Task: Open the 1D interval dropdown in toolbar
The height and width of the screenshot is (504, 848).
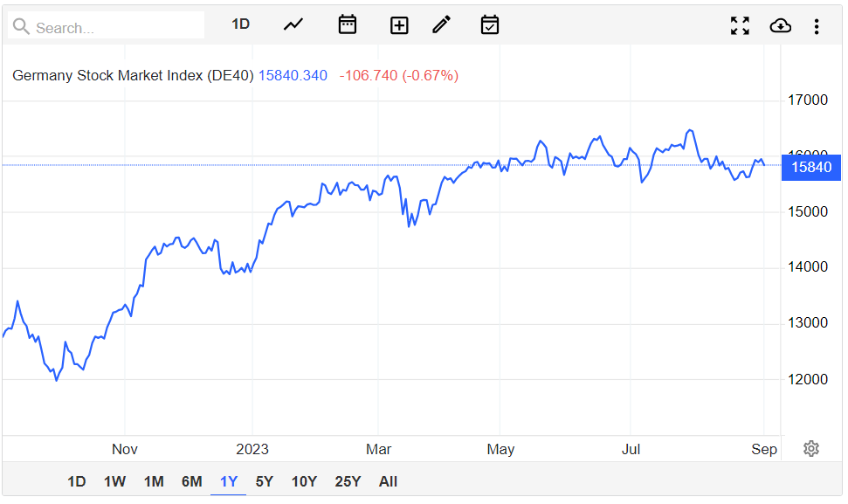Action: [241, 24]
